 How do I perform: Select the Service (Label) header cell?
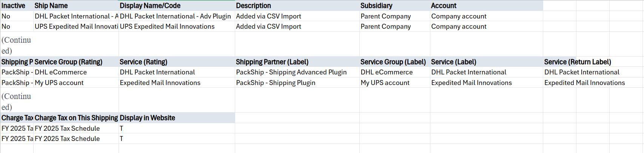(x=486, y=62)
